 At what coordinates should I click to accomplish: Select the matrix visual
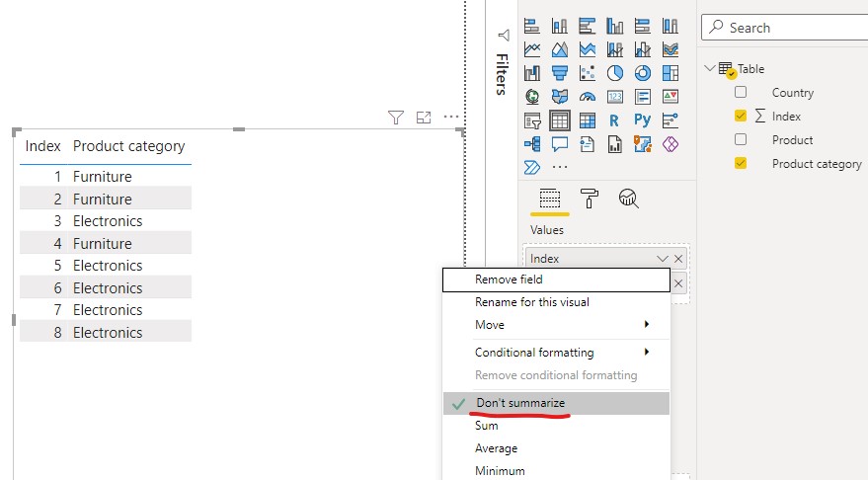coord(588,120)
